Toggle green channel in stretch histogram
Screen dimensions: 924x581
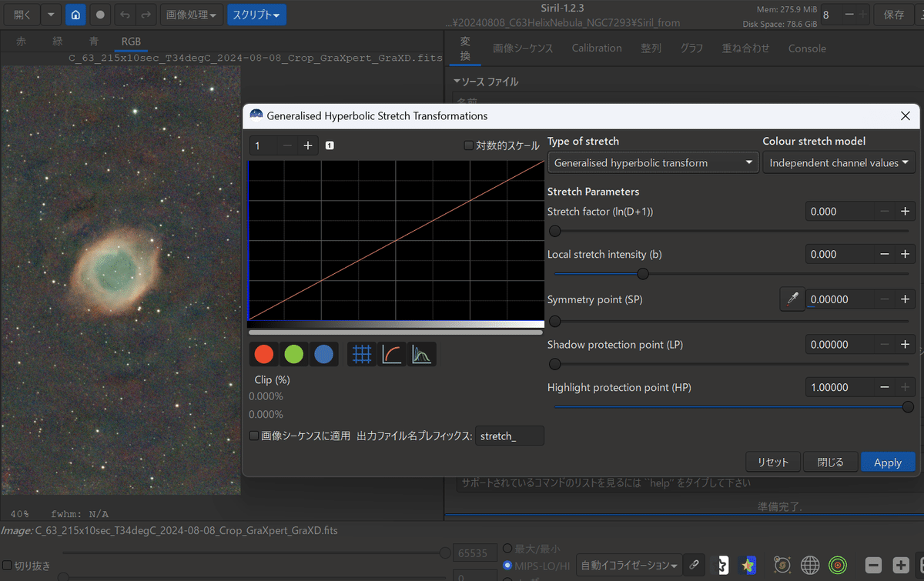click(x=294, y=354)
